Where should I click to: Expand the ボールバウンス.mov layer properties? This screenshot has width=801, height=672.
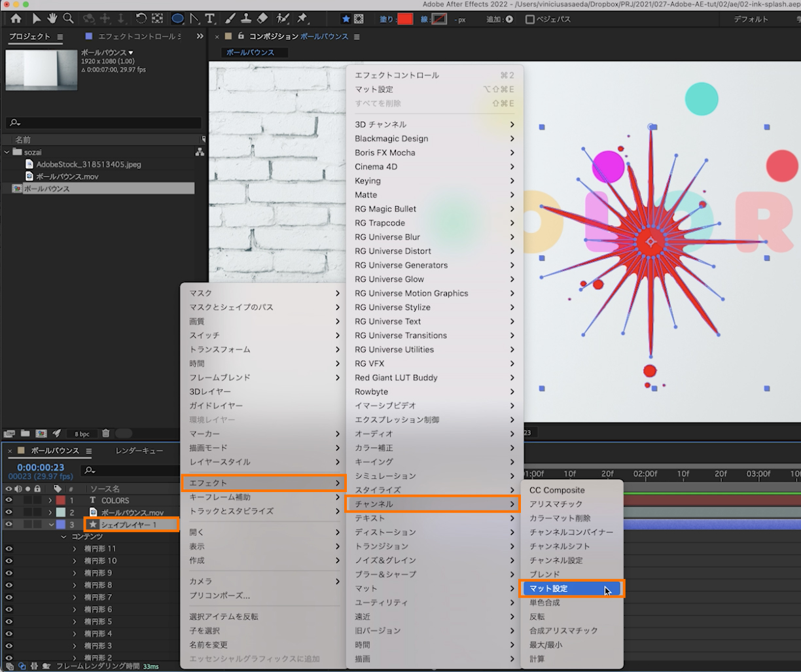(50, 512)
